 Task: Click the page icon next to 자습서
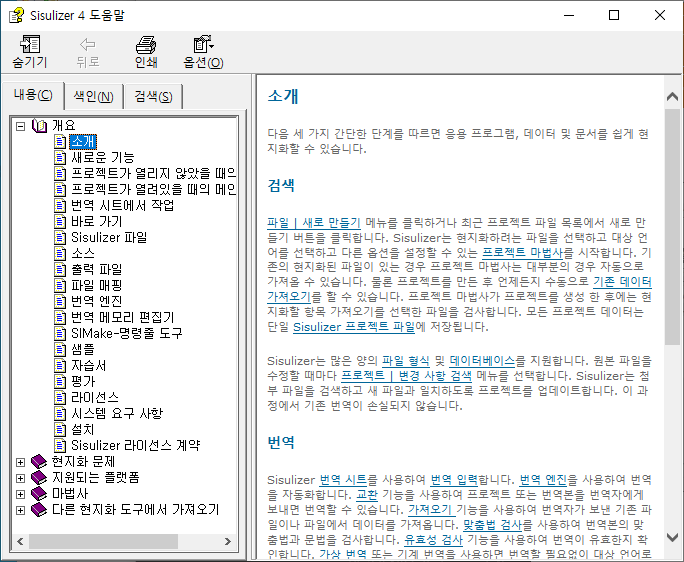pos(60,366)
